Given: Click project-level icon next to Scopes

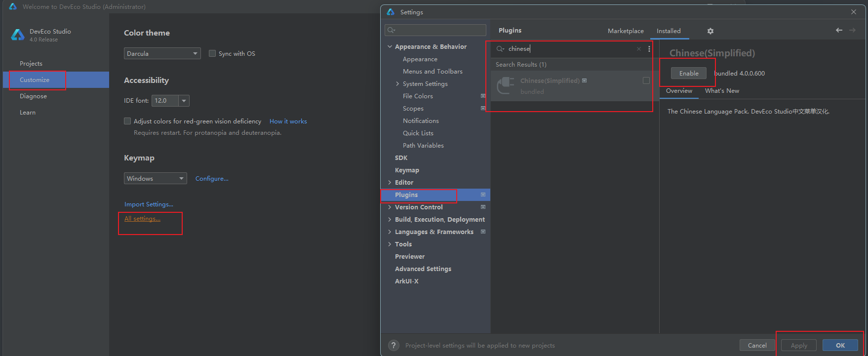Looking at the screenshot, I should point(483,108).
